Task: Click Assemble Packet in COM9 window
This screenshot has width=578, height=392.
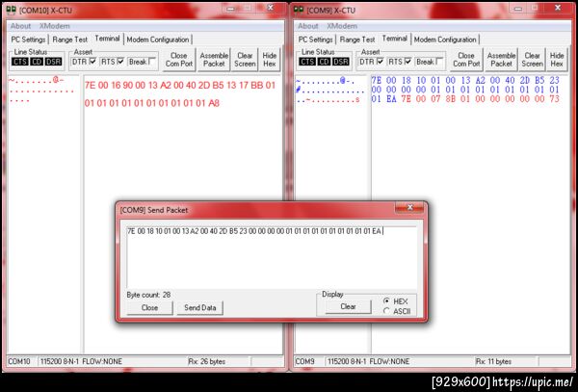Action: point(501,60)
